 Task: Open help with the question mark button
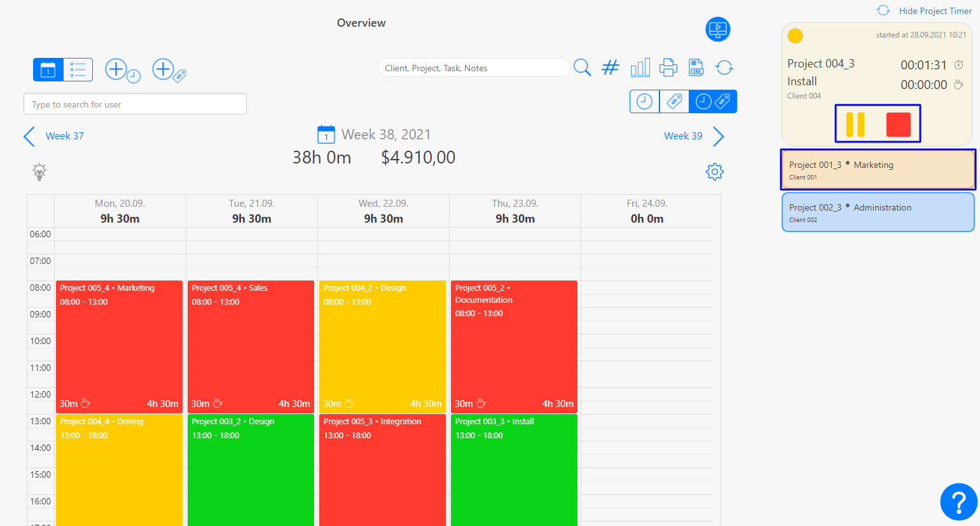click(958, 502)
